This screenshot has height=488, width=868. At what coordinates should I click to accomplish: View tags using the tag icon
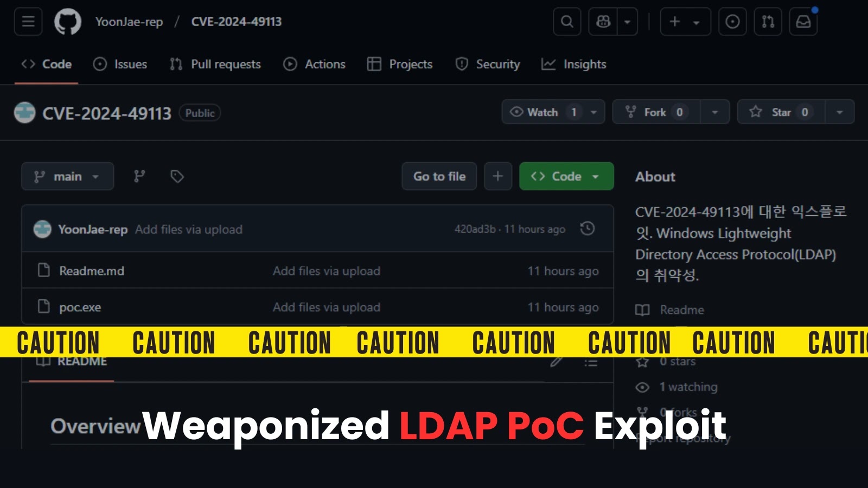177,176
